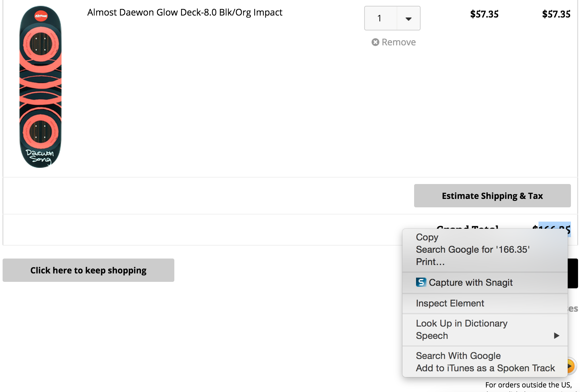Select Inspect Element menu entry

450,303
